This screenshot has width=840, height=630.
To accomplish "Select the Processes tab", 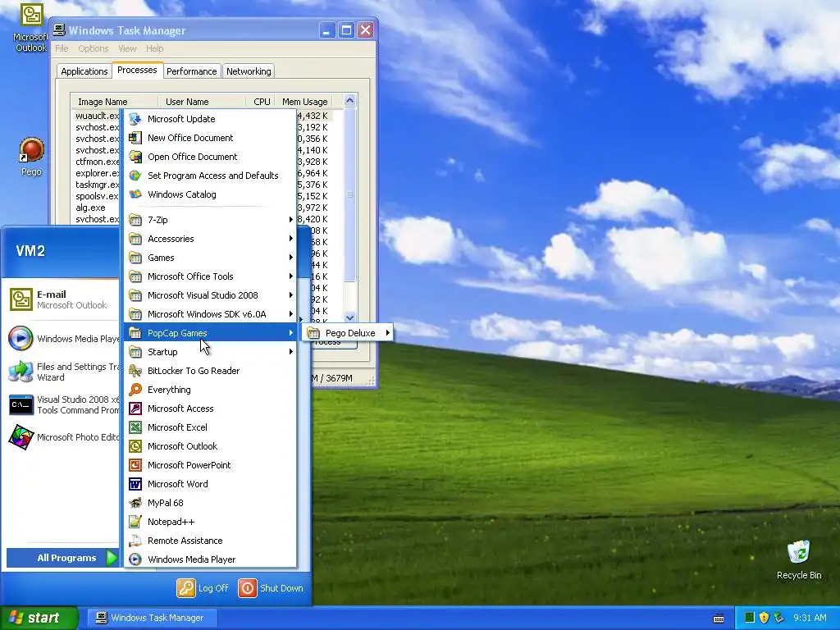I will (x=137, y=70).
